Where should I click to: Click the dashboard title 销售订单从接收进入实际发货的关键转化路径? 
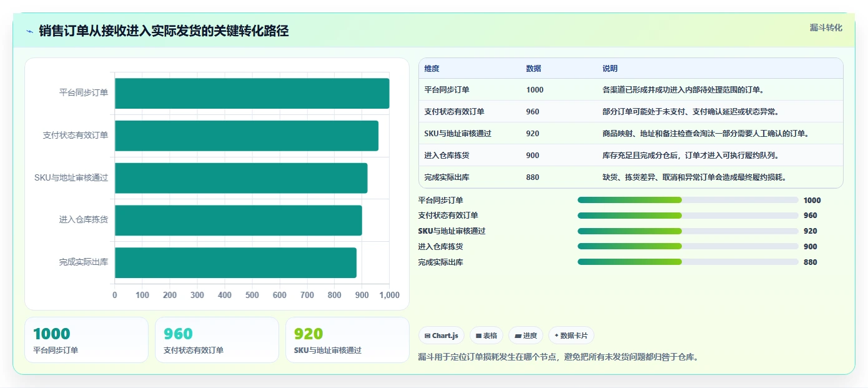tap(164, 31)
